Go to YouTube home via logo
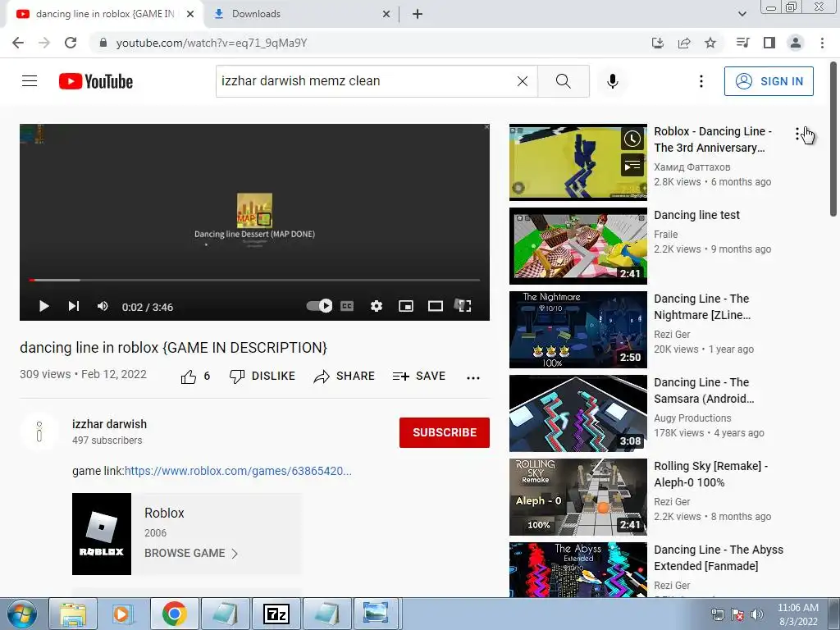The image size is (840, 630). click(x=96, y=81)
